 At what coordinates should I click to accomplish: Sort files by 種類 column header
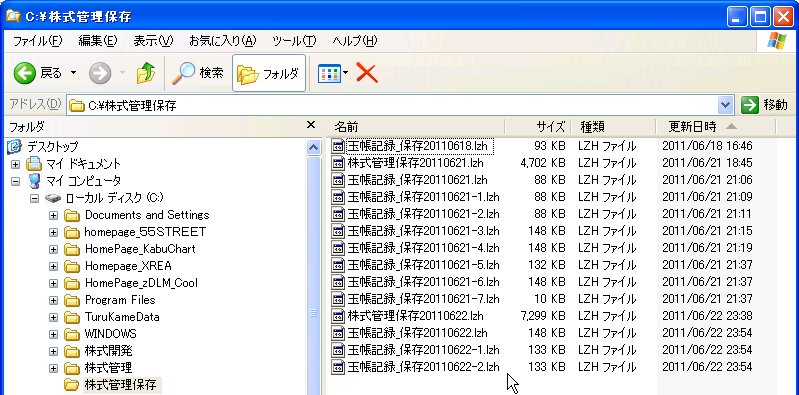point(613,126)
